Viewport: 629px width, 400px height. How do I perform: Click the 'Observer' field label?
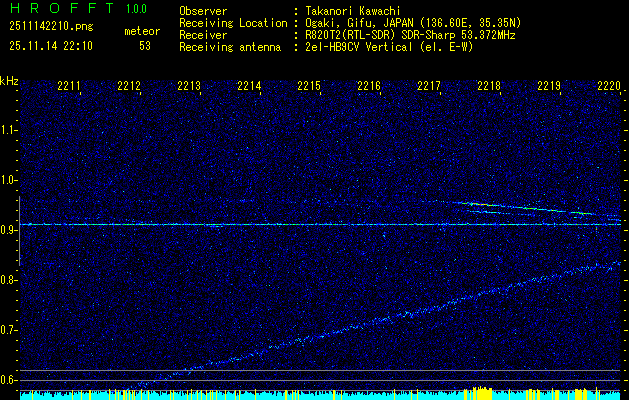pos(203,11)
